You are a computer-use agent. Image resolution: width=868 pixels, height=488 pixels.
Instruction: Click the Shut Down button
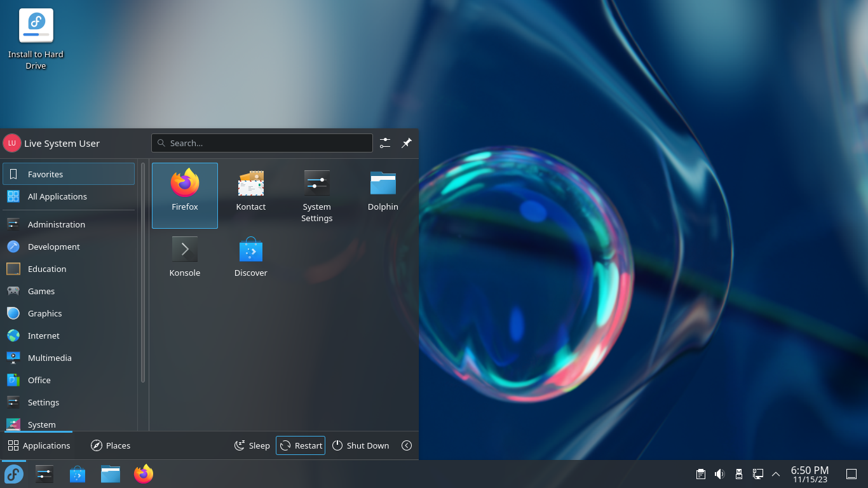point(360,445)
